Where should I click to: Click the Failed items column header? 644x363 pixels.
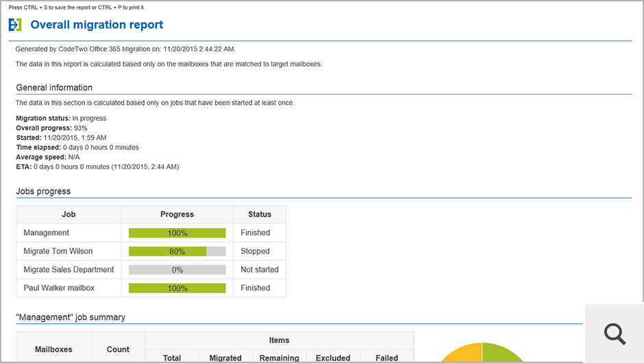click(x=387, y=358)
